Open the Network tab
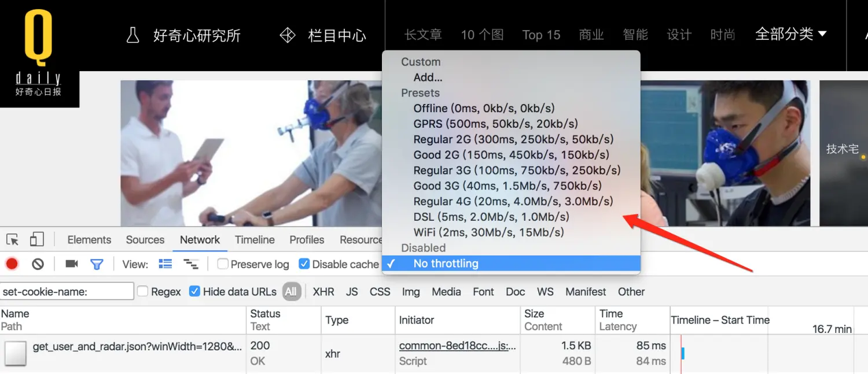The image size is (868, 374). click(200, 240)
